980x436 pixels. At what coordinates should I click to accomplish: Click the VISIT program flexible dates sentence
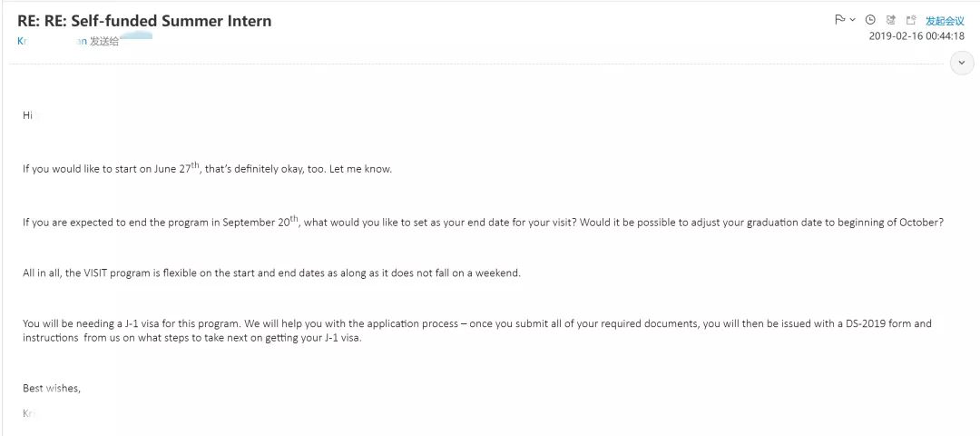click(271, 272)
